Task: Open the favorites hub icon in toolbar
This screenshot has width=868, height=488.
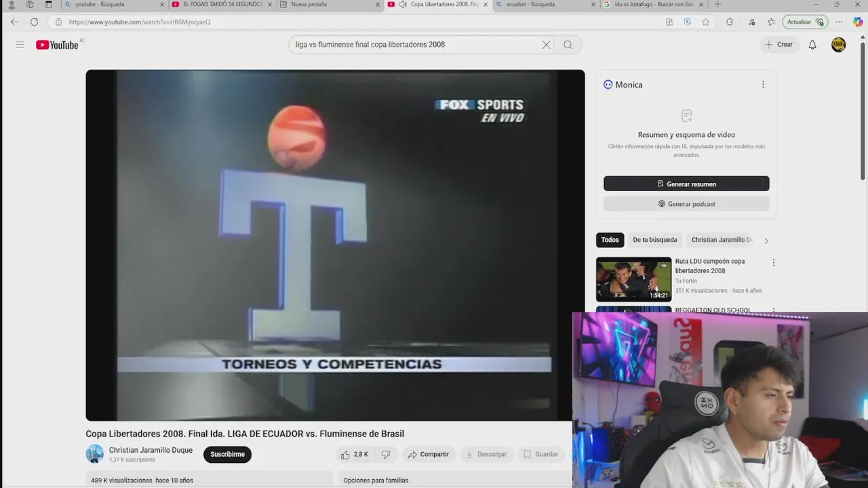Action: coord(771,22)
